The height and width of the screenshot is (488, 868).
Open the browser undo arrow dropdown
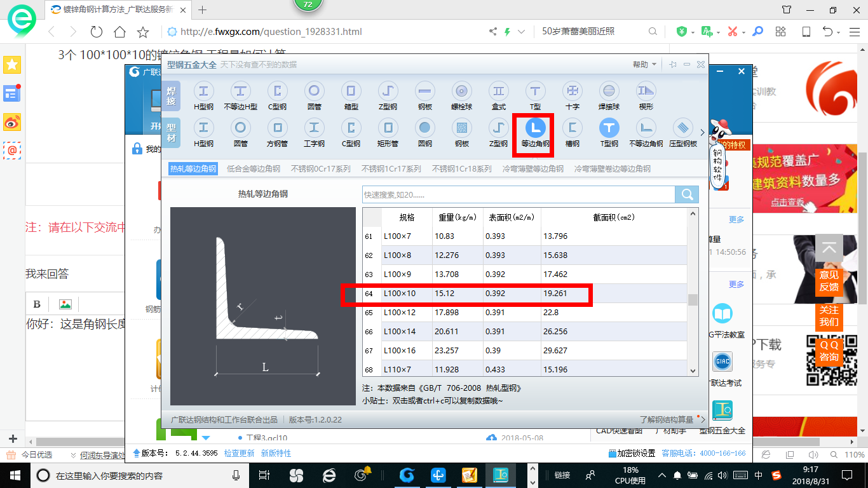coord(839,32)
